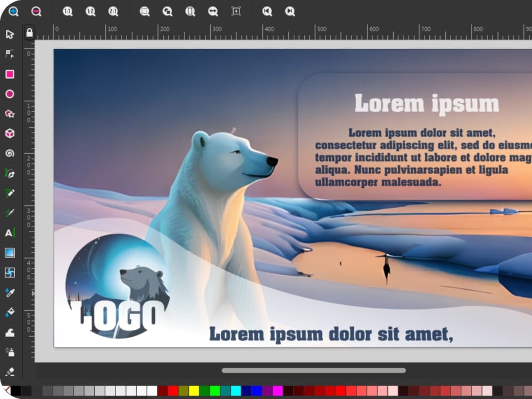This screenshot has height=399, width=532.
Task: Pick the navy palette swatch
Action: tap(246, 391)
